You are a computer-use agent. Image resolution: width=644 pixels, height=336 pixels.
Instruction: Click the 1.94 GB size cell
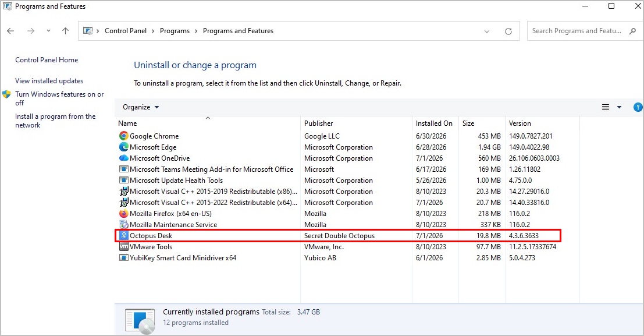pyautogui.click(x=489, y=147)
